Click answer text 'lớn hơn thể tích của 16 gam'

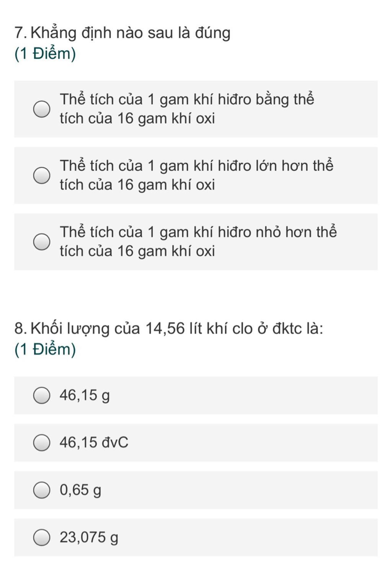click(196, 175)
